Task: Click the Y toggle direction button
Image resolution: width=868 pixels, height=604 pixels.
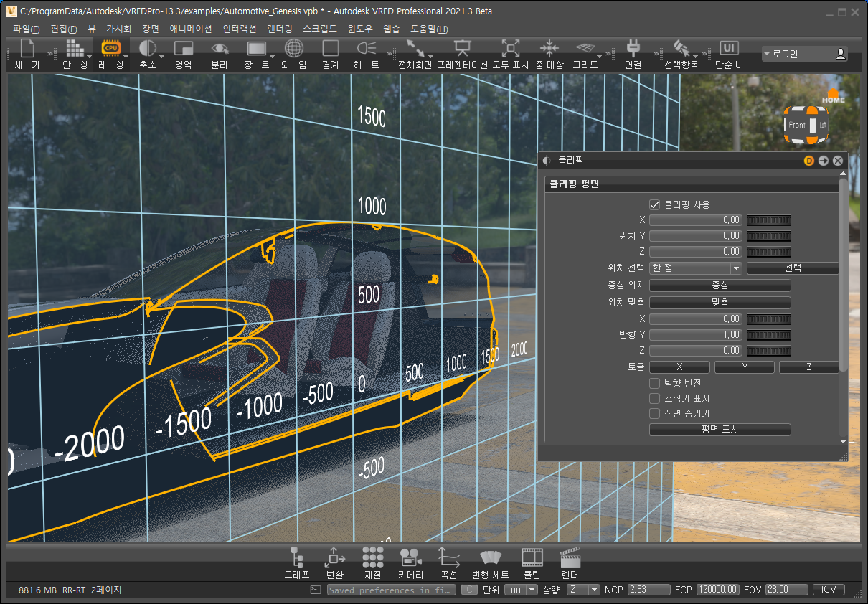Action: [x=744, y=367]
